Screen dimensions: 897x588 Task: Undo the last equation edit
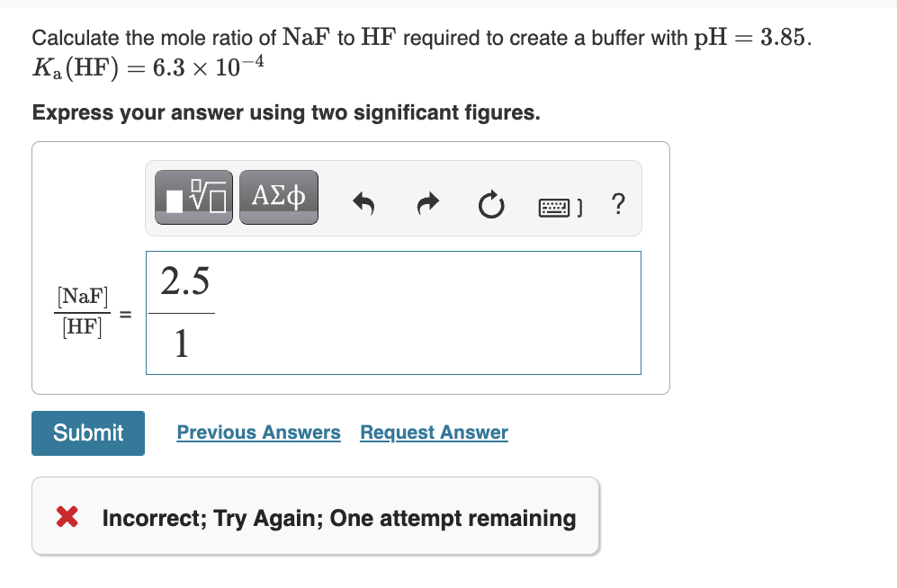coord(363,204)
